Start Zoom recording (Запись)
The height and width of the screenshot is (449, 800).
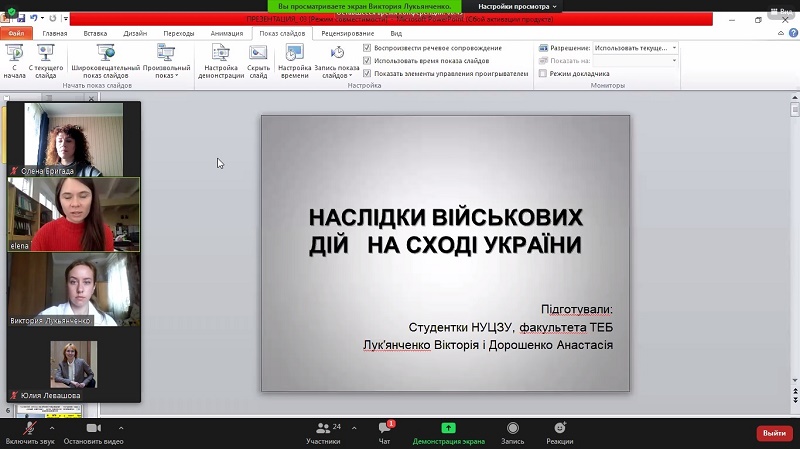(512, 428)
